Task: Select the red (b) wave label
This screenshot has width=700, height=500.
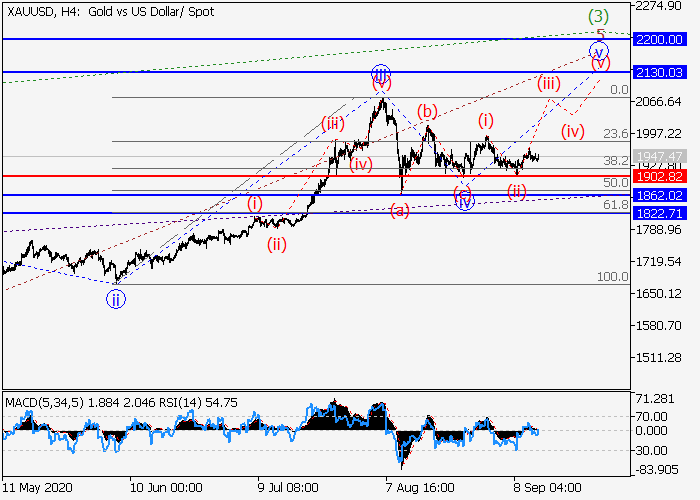Action: pos(427,111)
